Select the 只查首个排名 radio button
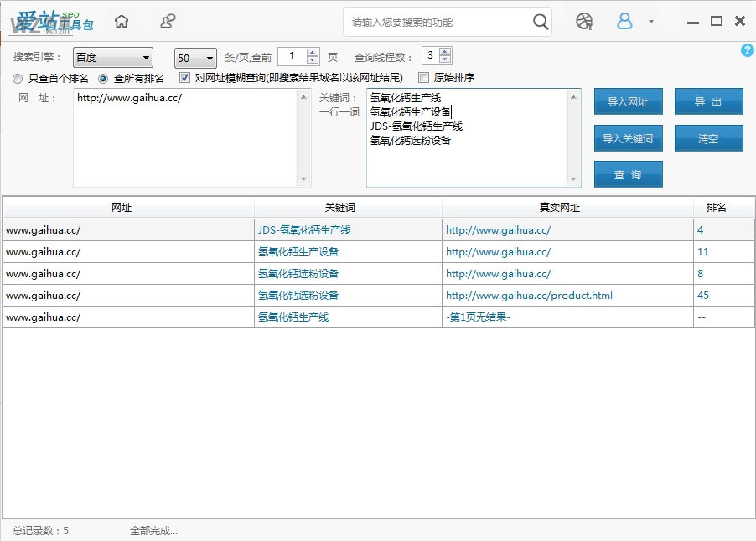Image resolution: width=756 pixels, height=541 pixels. coord(18,78)
